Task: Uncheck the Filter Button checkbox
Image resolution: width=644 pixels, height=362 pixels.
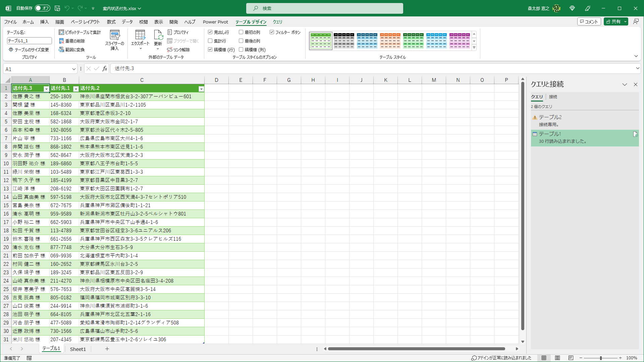Action: click(x=272, y=32)
